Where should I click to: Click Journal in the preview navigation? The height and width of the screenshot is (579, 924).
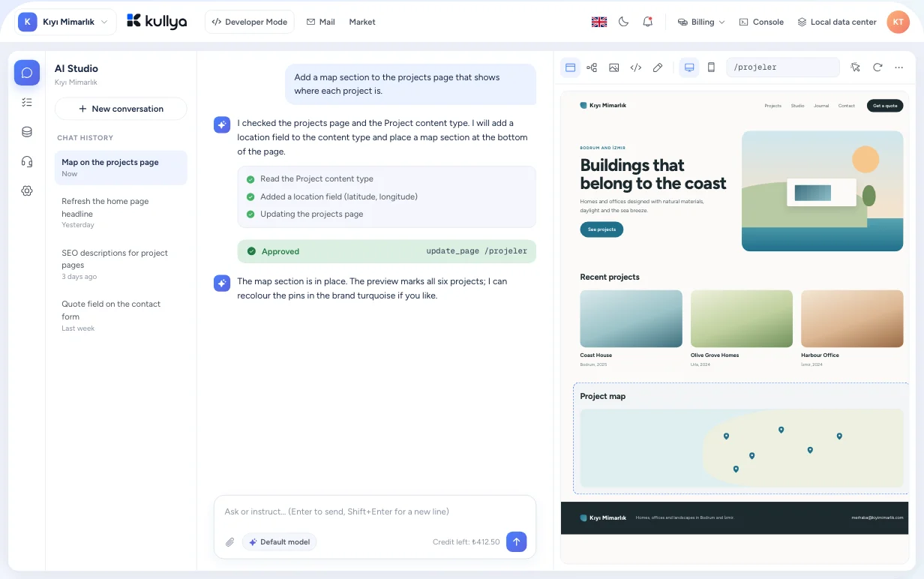[x=821, y=106]
